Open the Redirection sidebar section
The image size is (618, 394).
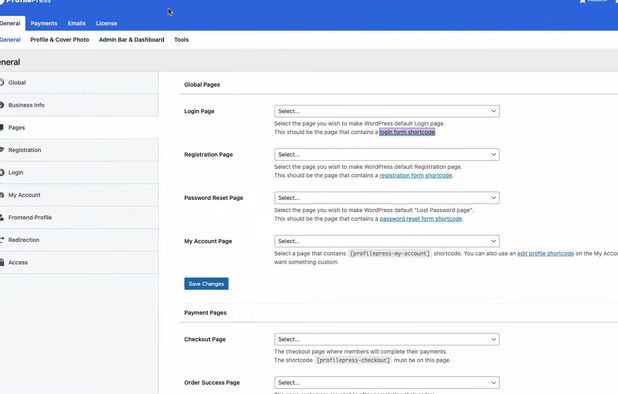[x=79, y=240]
